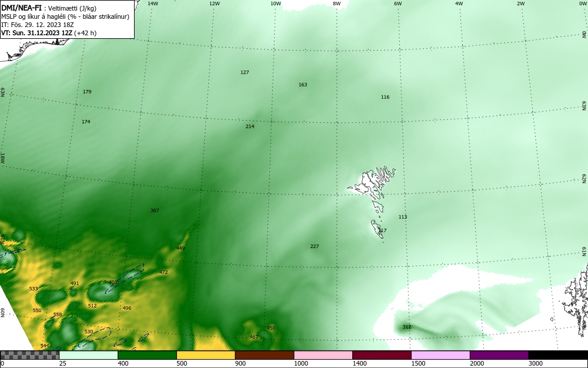This screenshot has width=588, height=368.
Task: Select the black legend swatch above 3000
Action: click(558, 355)
